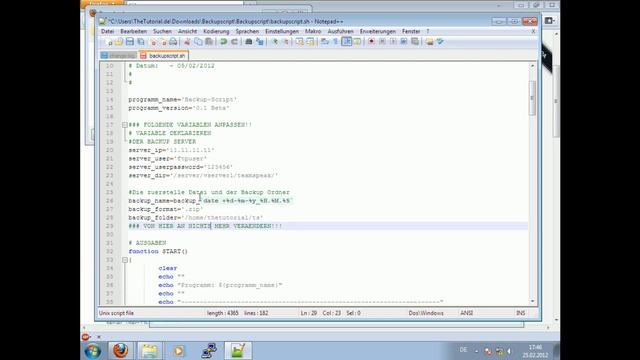The image size is (640, 360).
Task: Click the Open file folder icon
Action: click(x=119, y=42)
